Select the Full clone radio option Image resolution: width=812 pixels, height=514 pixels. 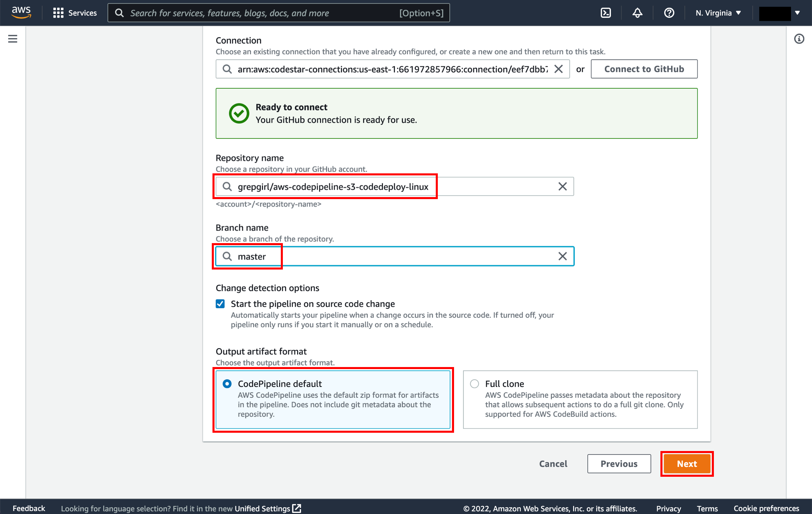tap(474, 384)
